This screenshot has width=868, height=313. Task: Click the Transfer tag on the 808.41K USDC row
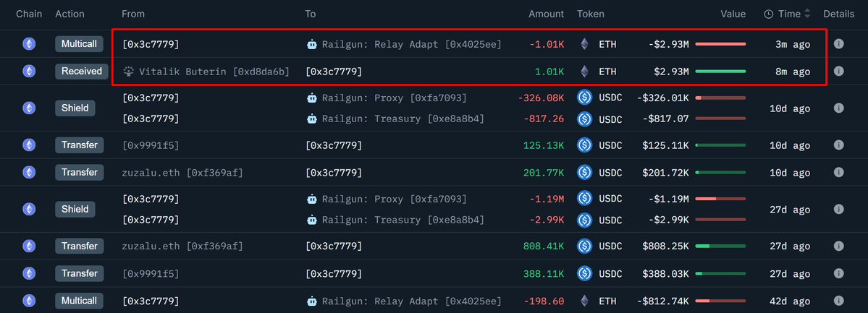79,246
